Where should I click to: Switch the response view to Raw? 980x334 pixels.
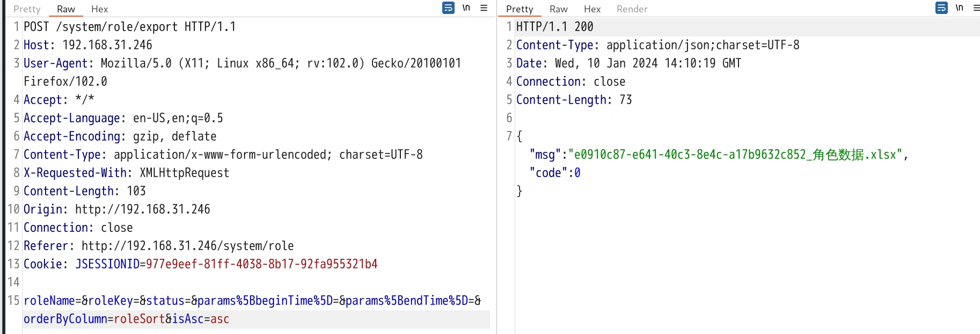click(x=558, y=9)
